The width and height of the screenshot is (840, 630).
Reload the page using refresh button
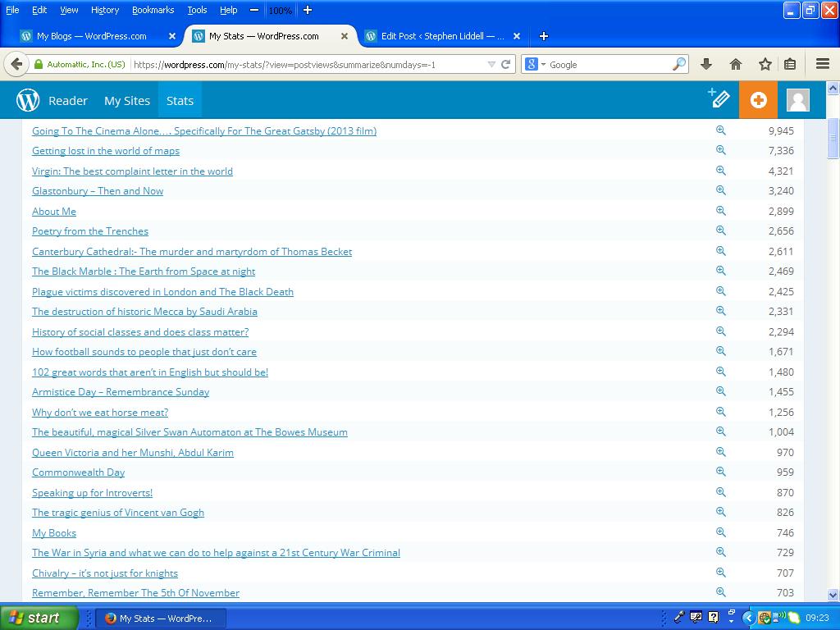(506, 64)
